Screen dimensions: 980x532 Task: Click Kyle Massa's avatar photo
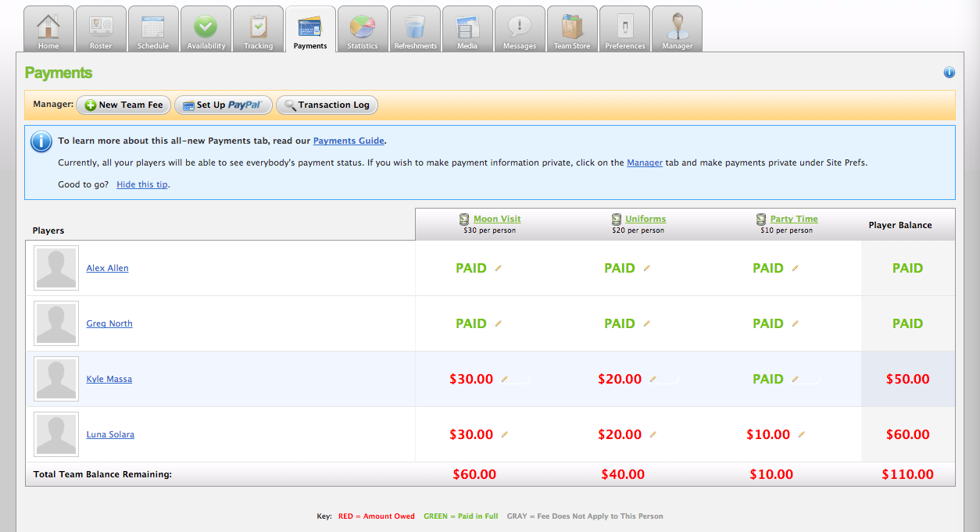[x=56, y=379]
